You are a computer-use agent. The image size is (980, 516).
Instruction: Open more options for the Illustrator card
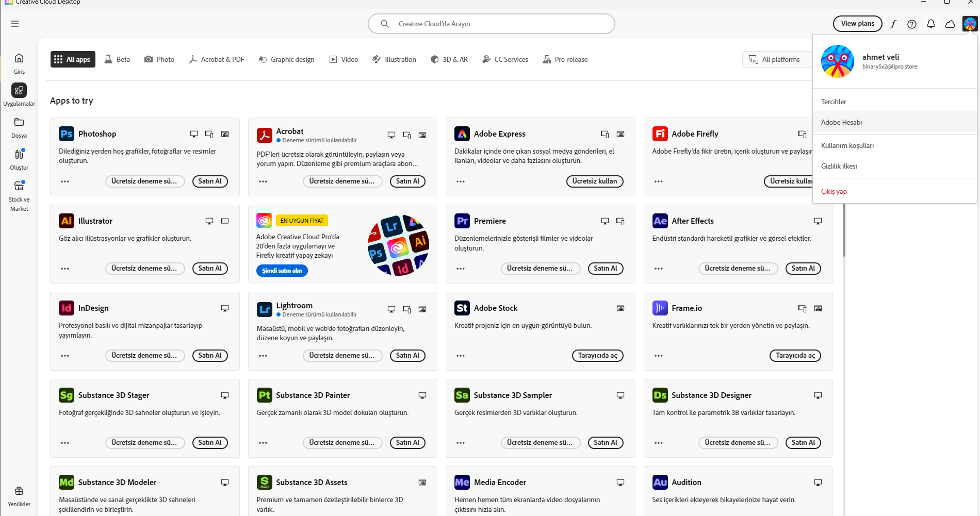(x=65, y=269)
